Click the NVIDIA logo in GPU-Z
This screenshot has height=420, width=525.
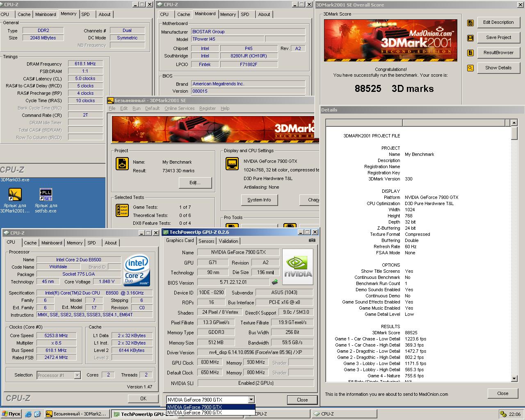(298, 267)
